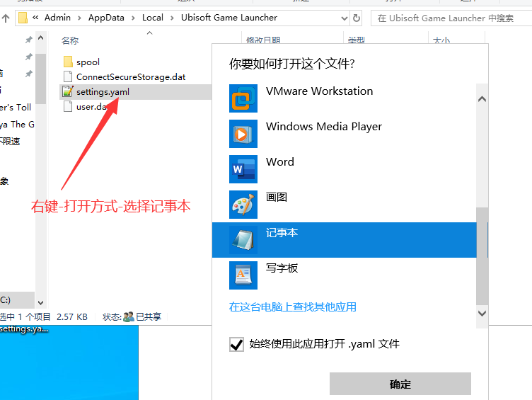Expand the chevron after AppData in path
The width and height of the screenshot is (532, 400).
(133, 18)
